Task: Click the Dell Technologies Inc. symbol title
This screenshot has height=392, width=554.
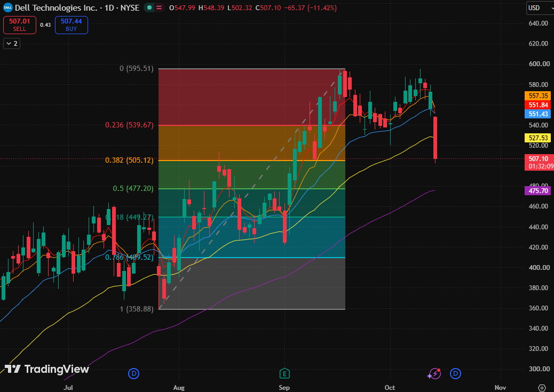Action: click(x=56, y=8)
